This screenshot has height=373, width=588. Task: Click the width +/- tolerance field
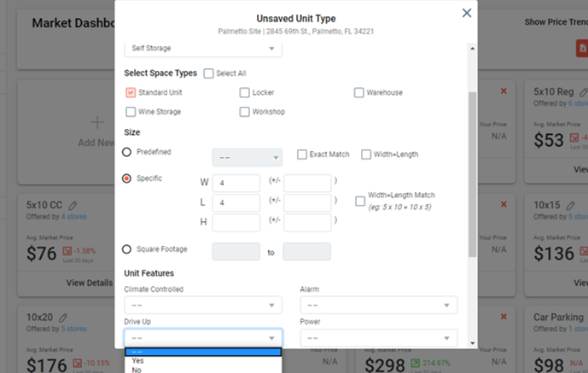(x=307, y=183)
